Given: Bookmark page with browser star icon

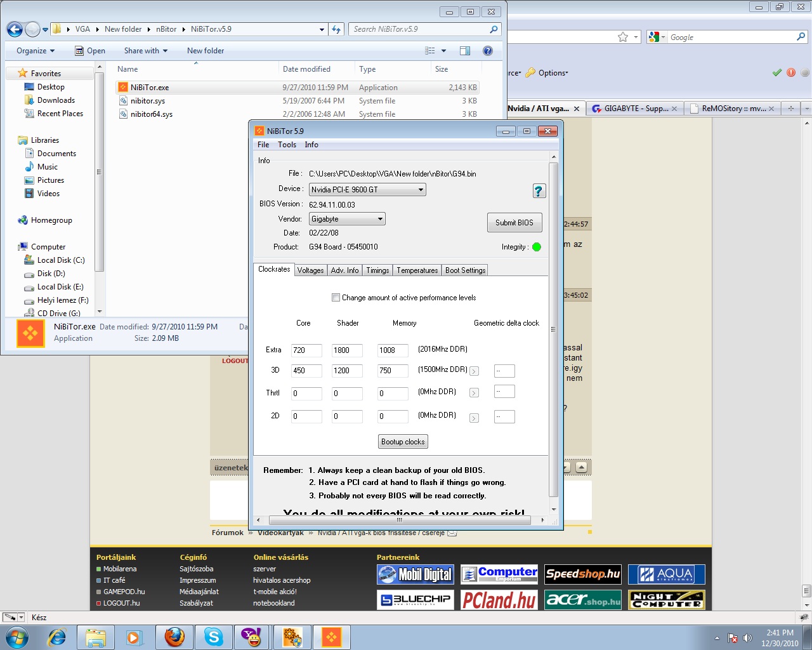Looking at the screenshot, I should (x=623, y=37).
